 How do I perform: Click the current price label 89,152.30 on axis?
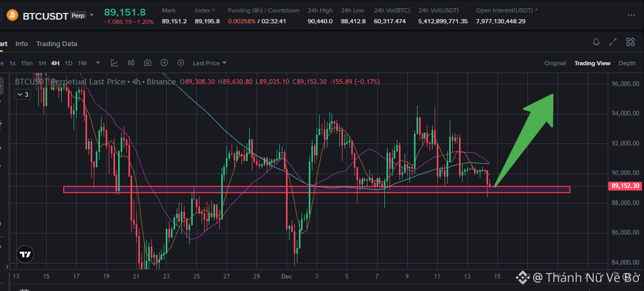tap(625, 186)
